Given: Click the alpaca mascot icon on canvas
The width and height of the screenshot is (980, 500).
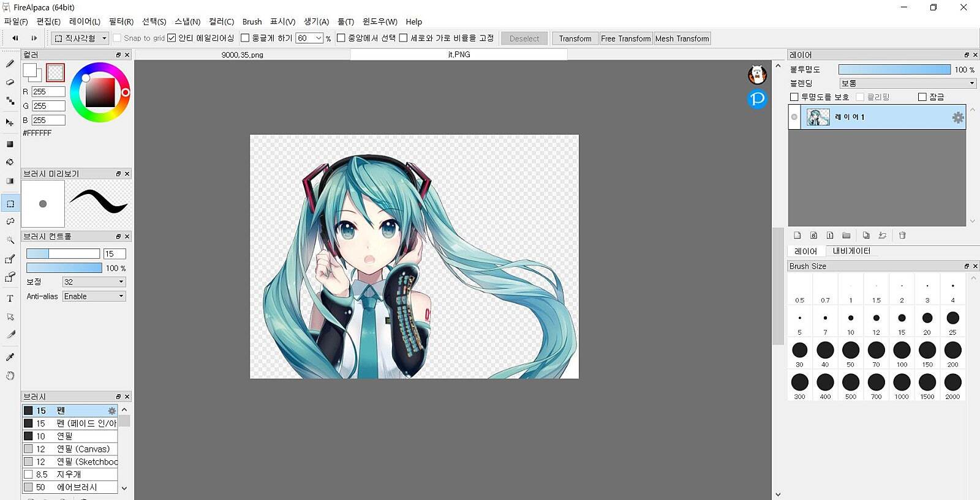Looking at the screenshot, I should 758,75.
